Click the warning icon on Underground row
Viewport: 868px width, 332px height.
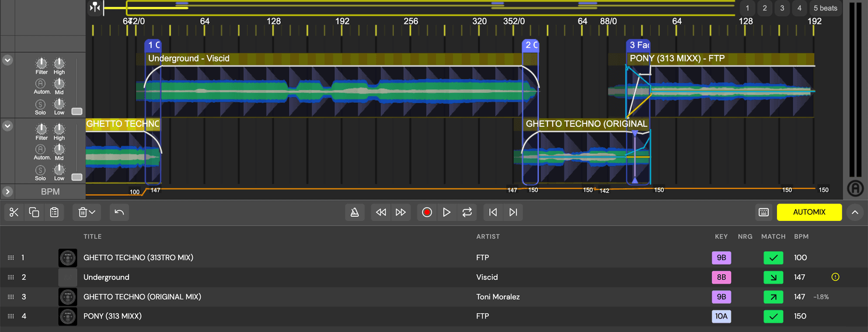point(835,277)
